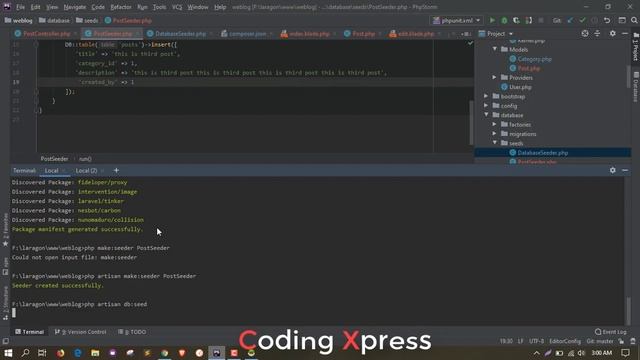
Task: Collapse all in the Project panel
Action: coord(597,33)
